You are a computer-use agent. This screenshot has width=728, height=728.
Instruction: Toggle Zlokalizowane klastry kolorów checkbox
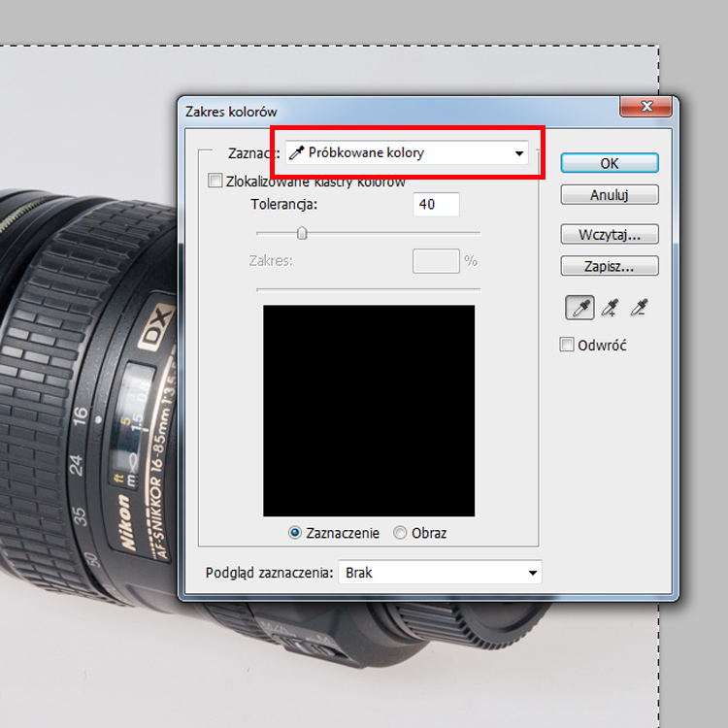point(215,181)
